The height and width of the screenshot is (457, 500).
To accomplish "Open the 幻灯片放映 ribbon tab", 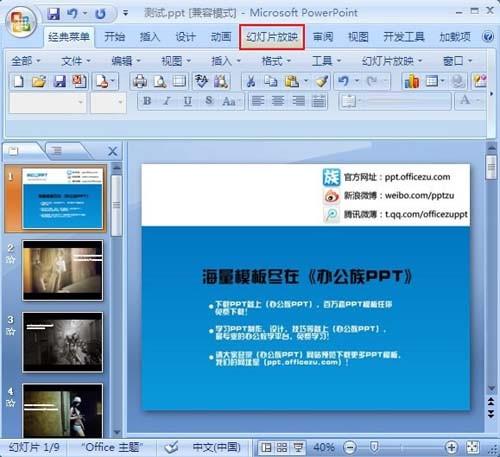I will pyautogui.click(x=272, y=37).
